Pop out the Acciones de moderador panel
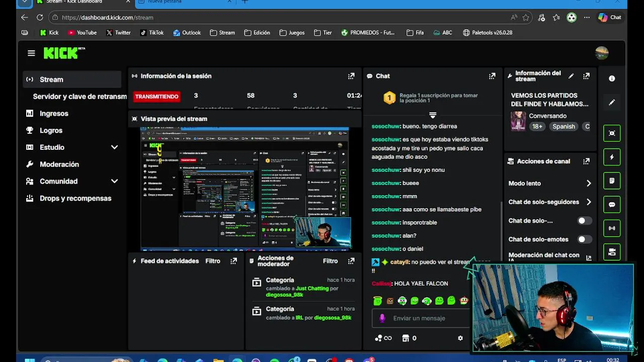This screenshot has height=362, width=644. [351, 261]
